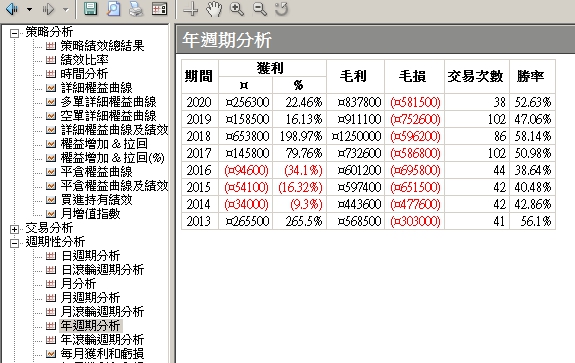Select the highlighted 年週期分析 item
The height and width of the screenshot is (363, 575).
point(91,326)
